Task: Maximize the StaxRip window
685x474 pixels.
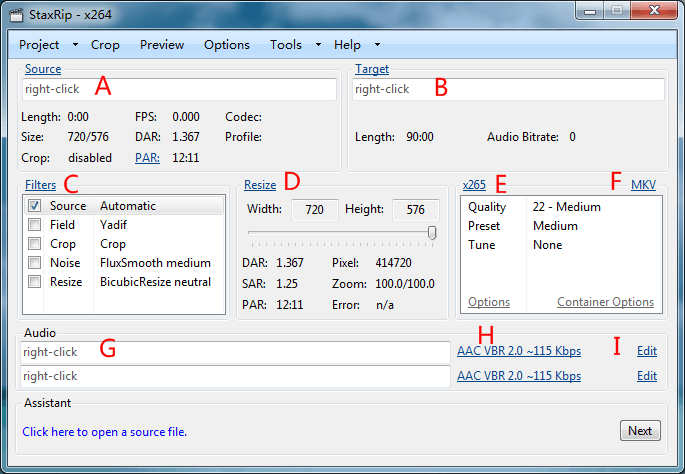Action: (617, 11)
